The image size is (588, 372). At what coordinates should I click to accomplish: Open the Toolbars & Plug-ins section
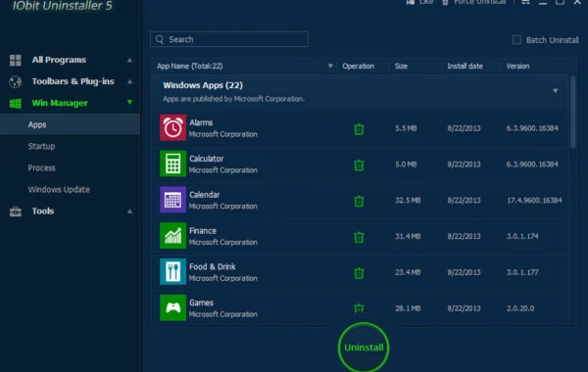click(73, 81)
